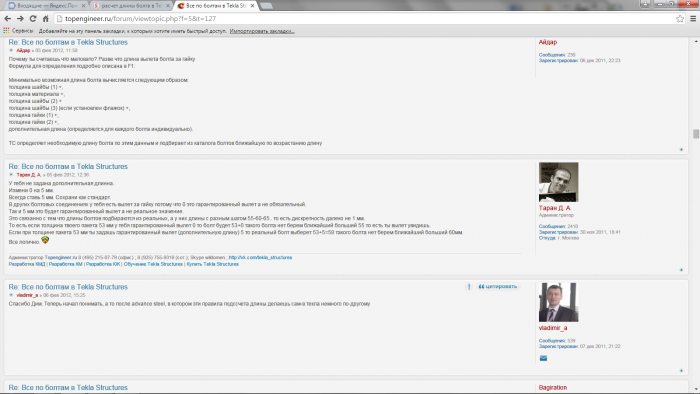The height and width of the screenshot is (394, 700).
Task: Switch to the Яндекс.Почта inbox tab
Action: click(46, 6)
